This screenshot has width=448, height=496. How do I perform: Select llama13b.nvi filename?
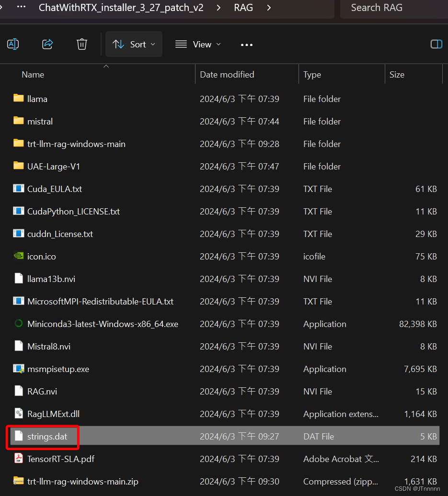tap(51, 279)
